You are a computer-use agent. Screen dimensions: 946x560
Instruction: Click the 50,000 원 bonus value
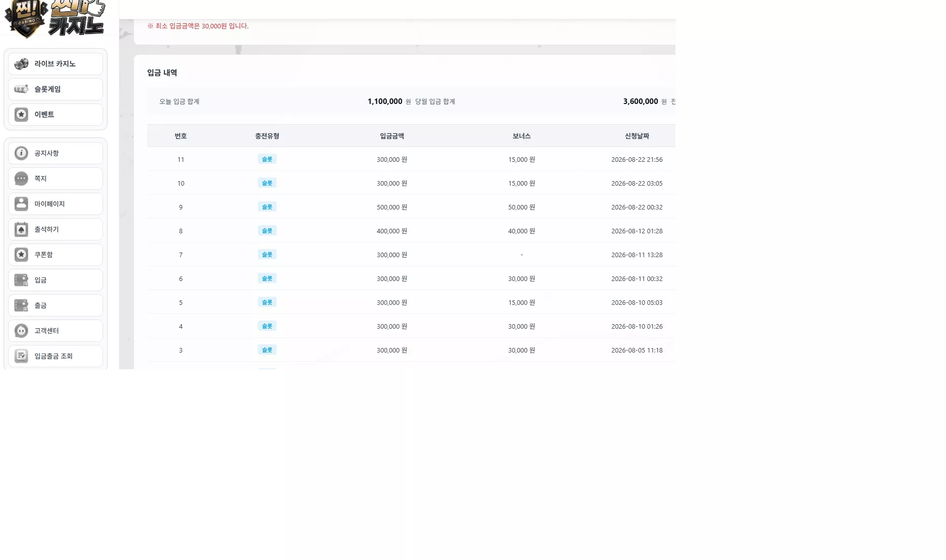(522, 207)
